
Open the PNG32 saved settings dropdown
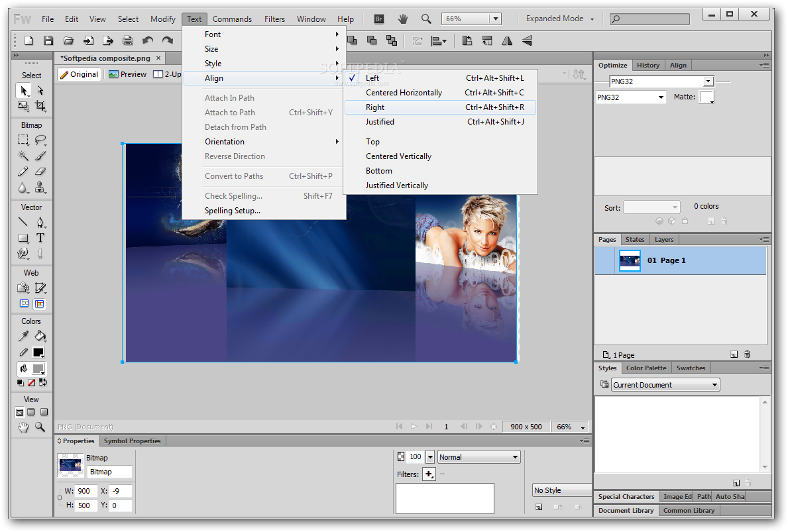pos(708,81)
